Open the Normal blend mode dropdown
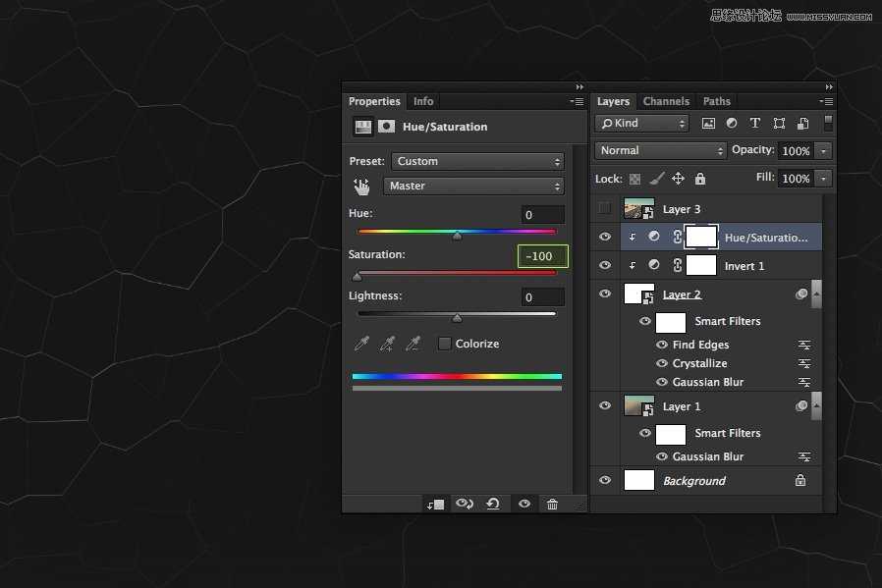The width and height of the screenshot is (882, 588). coord(660,150)
